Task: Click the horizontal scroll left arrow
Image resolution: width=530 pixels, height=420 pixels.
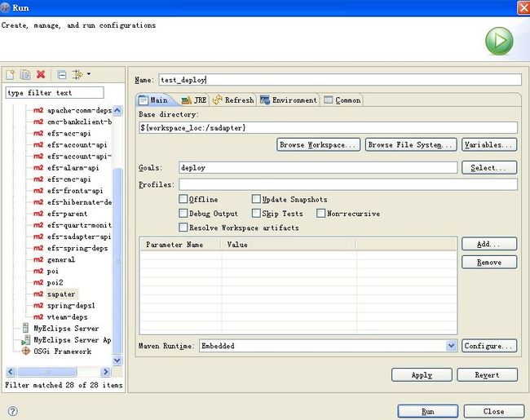Action: coord(11,372)
